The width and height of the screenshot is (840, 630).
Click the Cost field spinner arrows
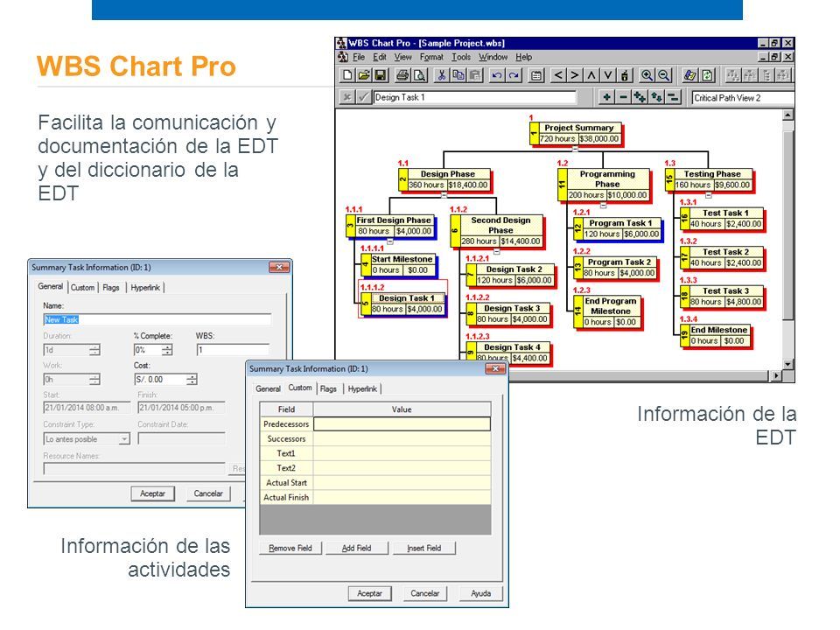[192, 379]
